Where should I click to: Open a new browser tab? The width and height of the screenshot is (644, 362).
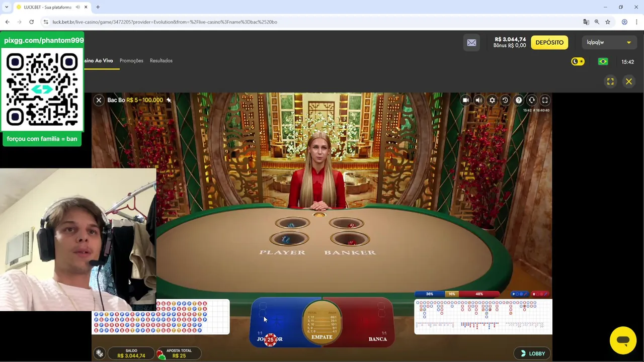pyautogui.click(x=98, y=7)
